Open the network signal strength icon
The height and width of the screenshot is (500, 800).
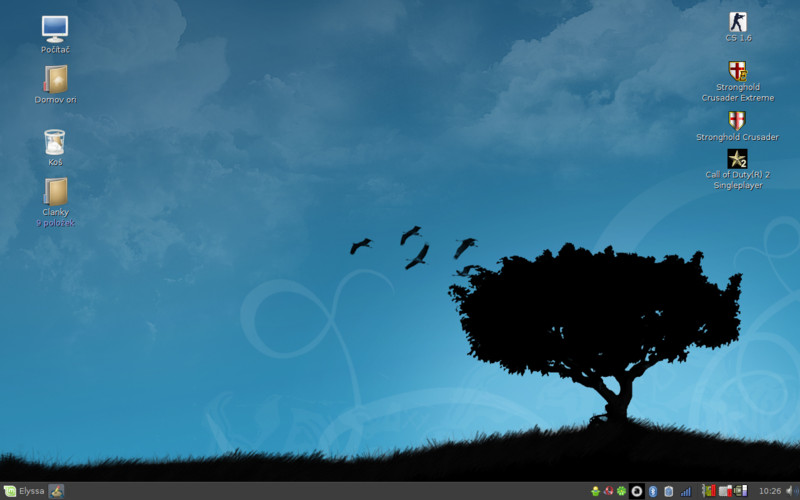pyautogui.click(x=686, y=491)
